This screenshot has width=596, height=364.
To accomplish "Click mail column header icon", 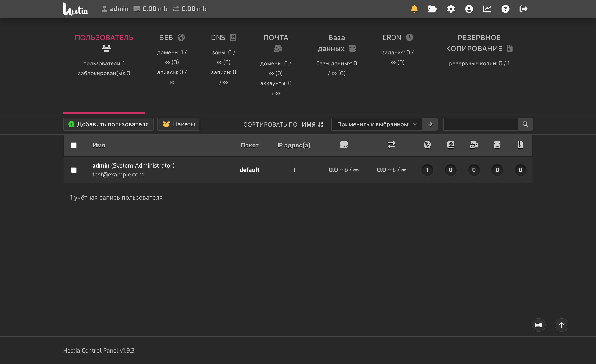I will click(x=474, y=145).
